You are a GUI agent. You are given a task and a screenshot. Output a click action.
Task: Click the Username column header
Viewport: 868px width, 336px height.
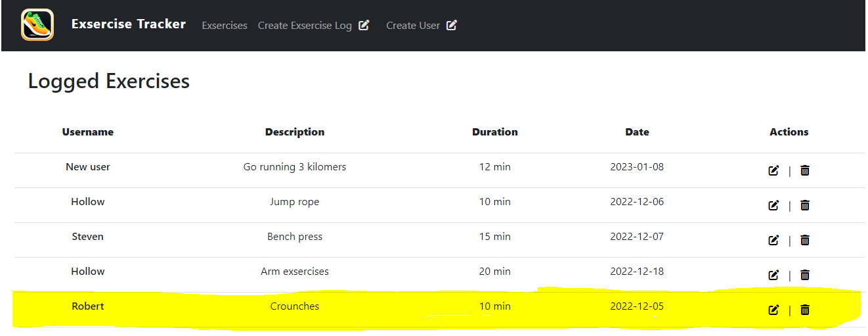click(x=88, y=132)
